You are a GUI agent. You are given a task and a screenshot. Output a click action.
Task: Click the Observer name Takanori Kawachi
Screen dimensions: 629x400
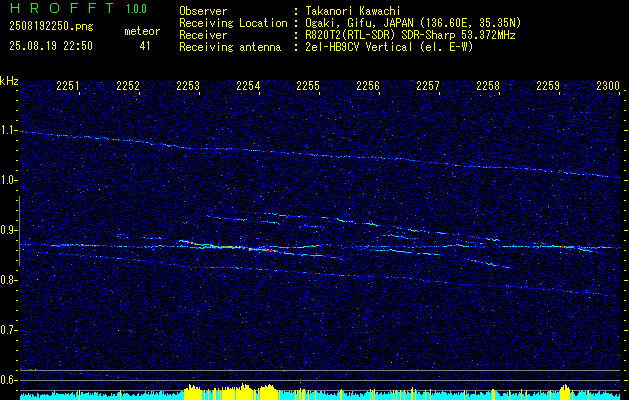[351, 11]
